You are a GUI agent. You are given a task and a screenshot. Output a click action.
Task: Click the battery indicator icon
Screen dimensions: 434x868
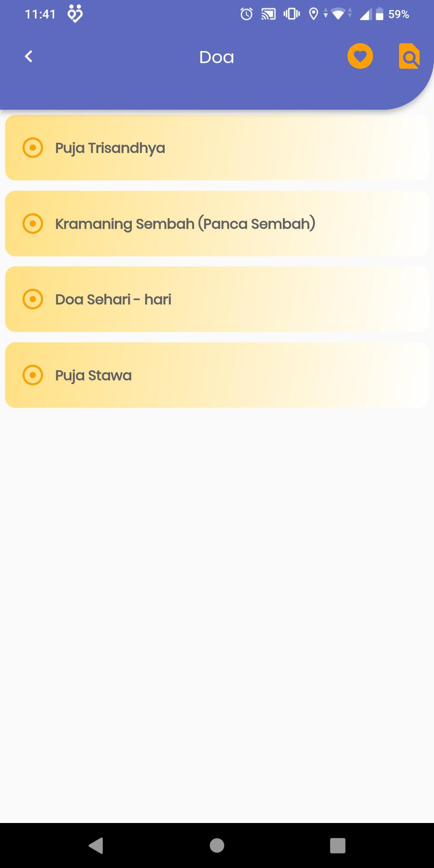coord(379,14)
